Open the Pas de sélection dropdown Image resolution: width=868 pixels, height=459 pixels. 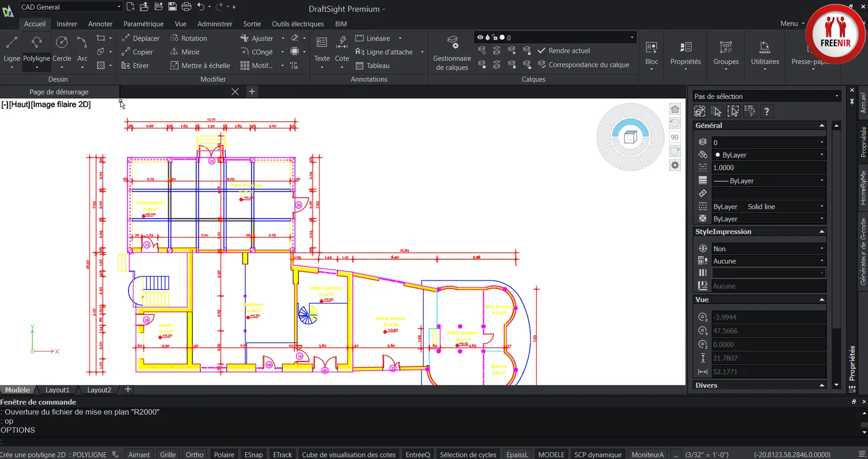(767, 96)
